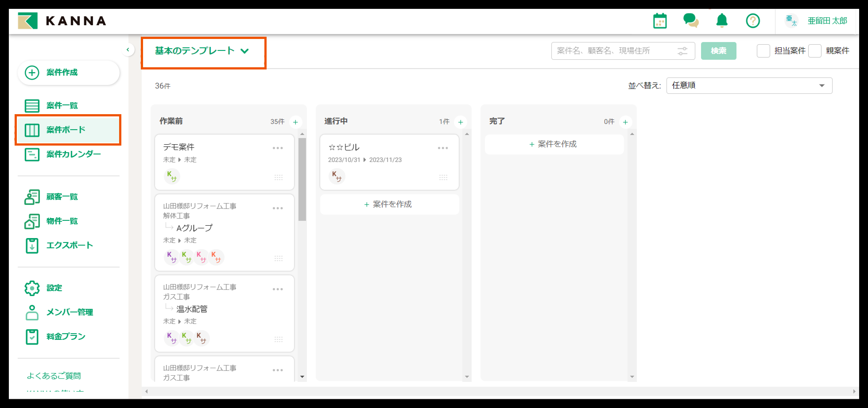Click the 作業前 column vertical scrollbar

click(x=302, y=179)
